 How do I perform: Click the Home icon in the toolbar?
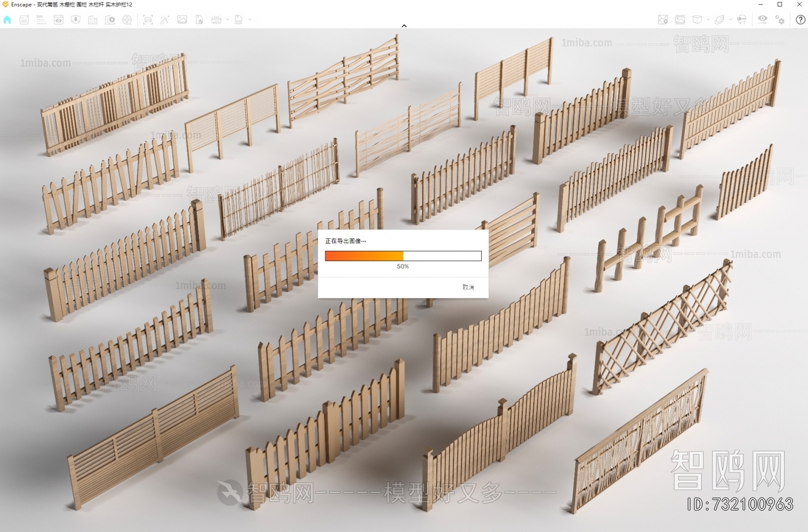pos(7,20)
